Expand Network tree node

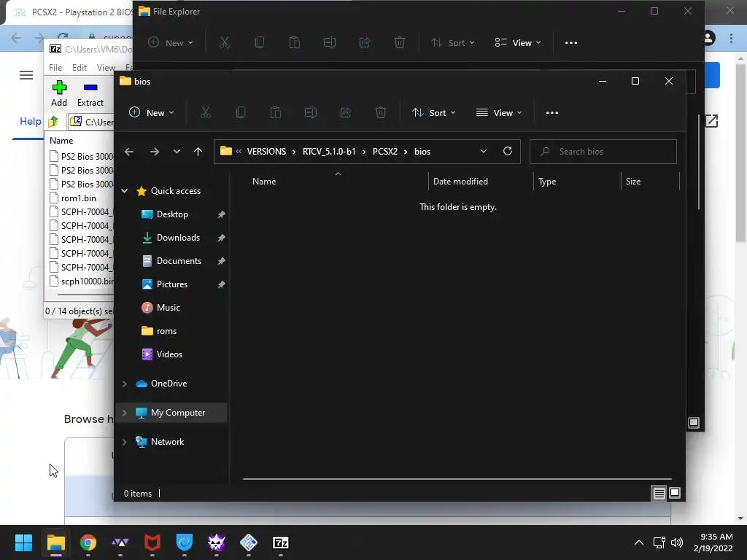click(x=124, y=442)
